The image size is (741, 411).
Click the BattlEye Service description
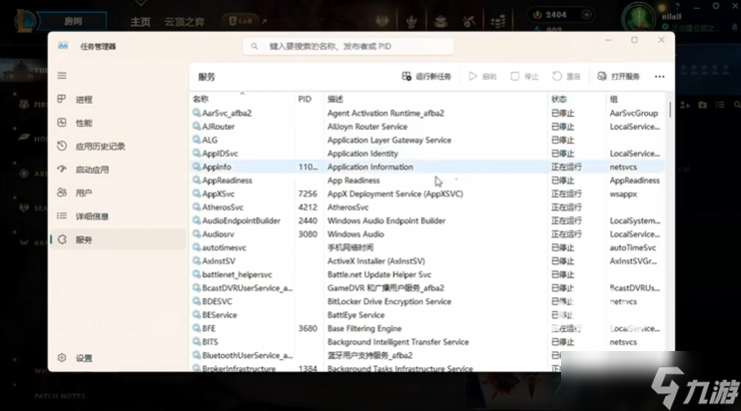coord(356,315)
